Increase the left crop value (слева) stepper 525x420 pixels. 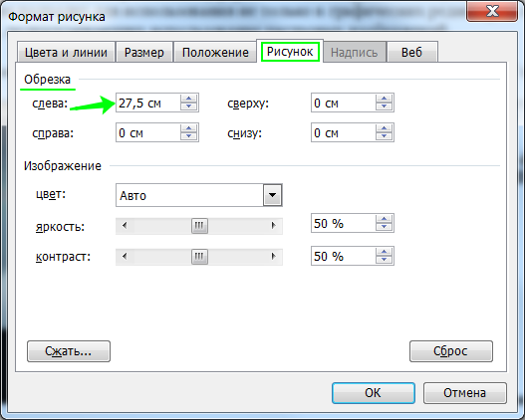tap(189, 99)
